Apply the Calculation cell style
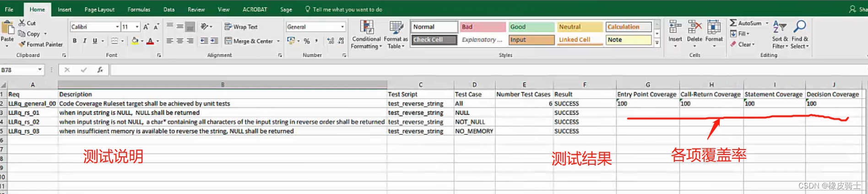Viewport: 868px width, 194px height. tap(629, 27)
